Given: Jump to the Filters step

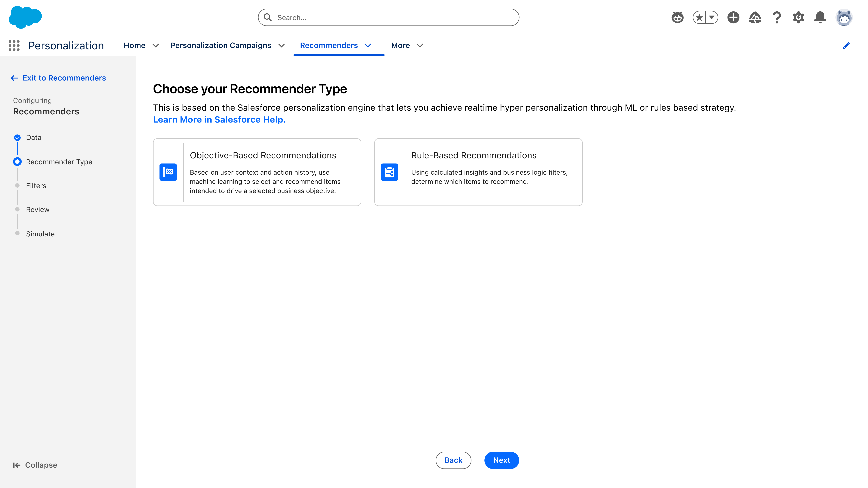Looking at the screenshot, I should click(x=36, y=186).
